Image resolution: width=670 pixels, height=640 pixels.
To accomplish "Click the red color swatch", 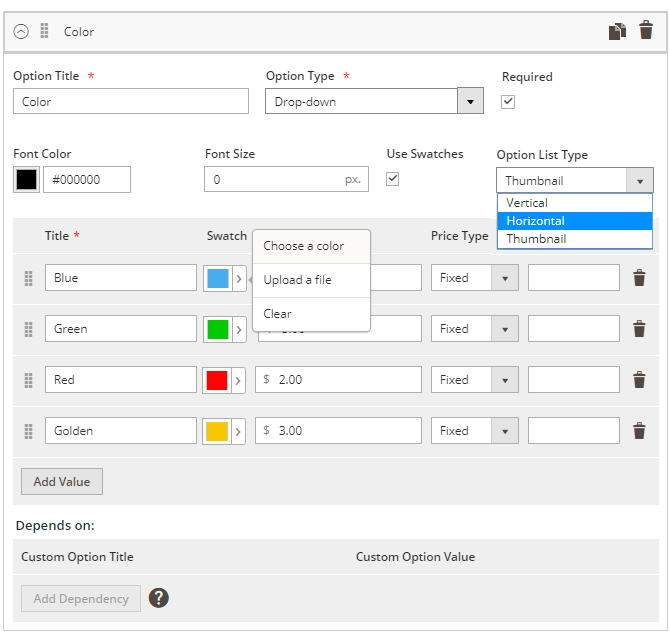I will (x=217, y=380).
